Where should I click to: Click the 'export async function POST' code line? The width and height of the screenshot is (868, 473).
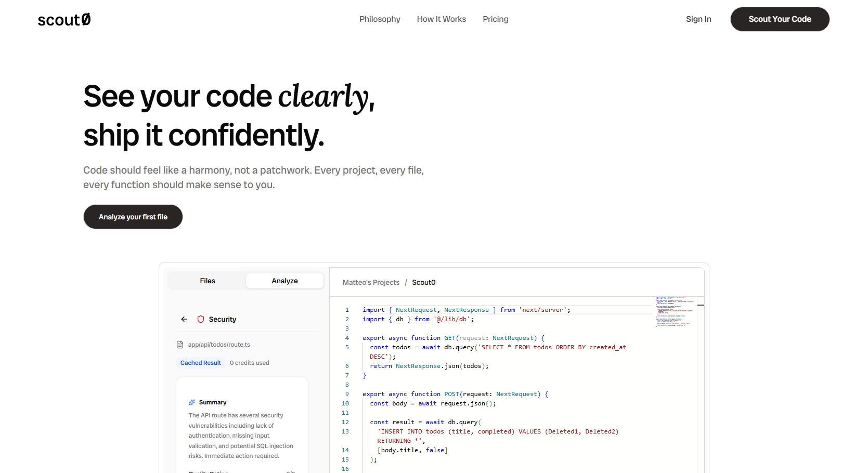456,394
